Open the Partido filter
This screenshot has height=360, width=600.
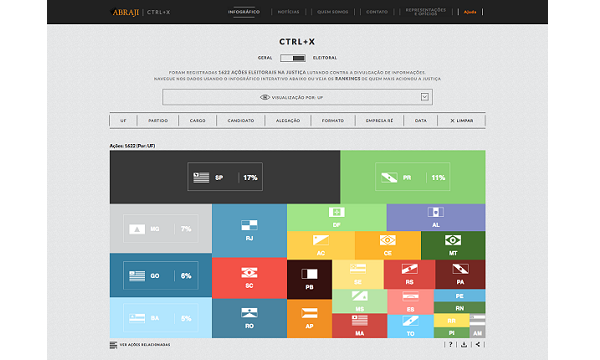pos(158,121)
